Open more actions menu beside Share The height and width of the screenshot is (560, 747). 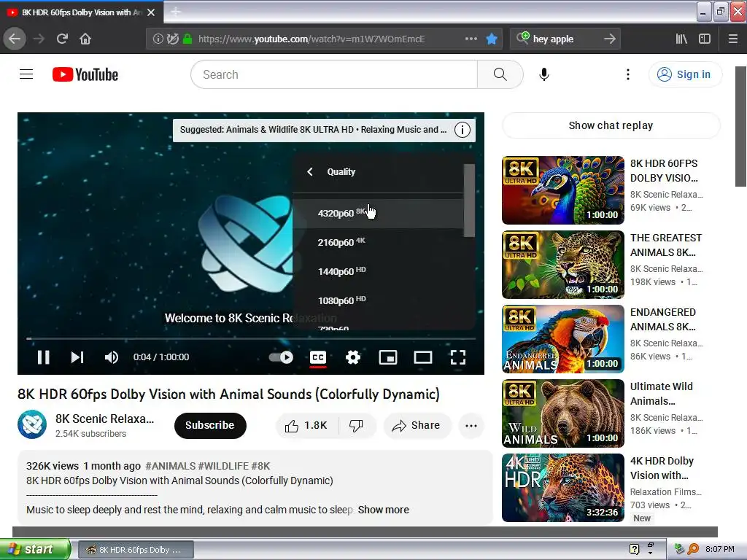coord(471,426)
